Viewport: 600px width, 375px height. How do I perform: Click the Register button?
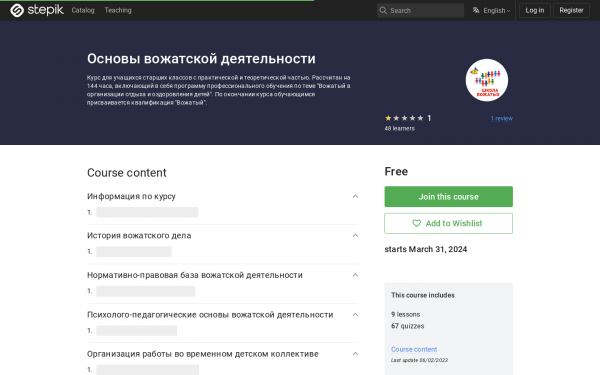pos(571,10)
